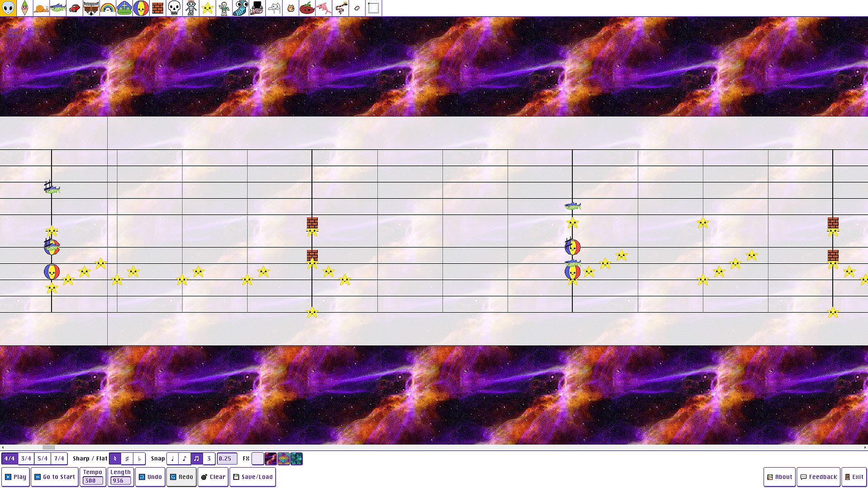868x488 pixels.
Task: Edit the Tempo field showing 300
Action: pyautogui.click(x=93, y=481)
